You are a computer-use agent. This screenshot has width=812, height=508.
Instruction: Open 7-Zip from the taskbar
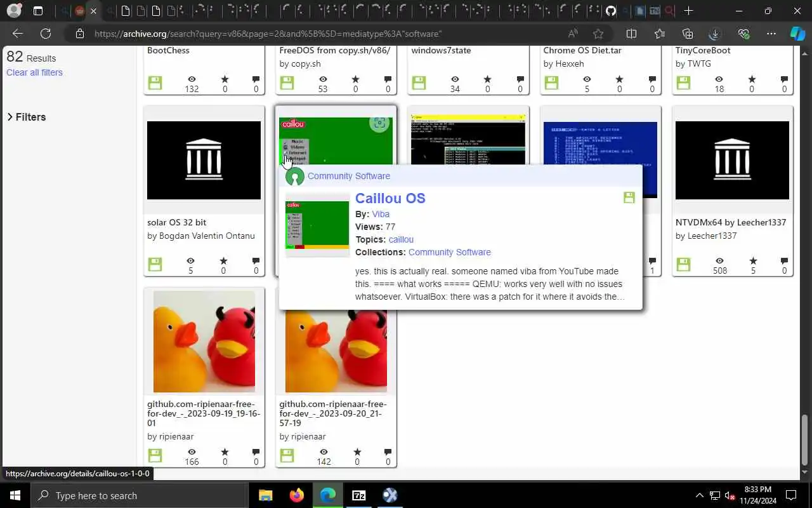pyautogui.click(x=358, y=495)
